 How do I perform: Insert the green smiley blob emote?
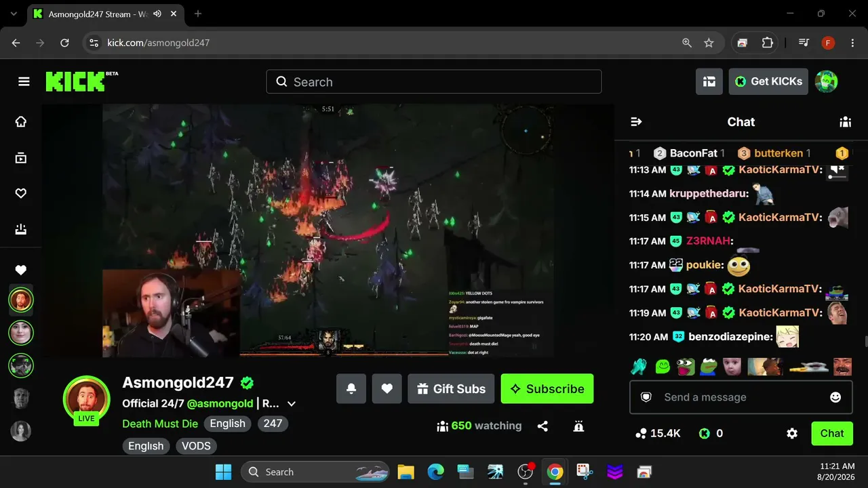663,367
